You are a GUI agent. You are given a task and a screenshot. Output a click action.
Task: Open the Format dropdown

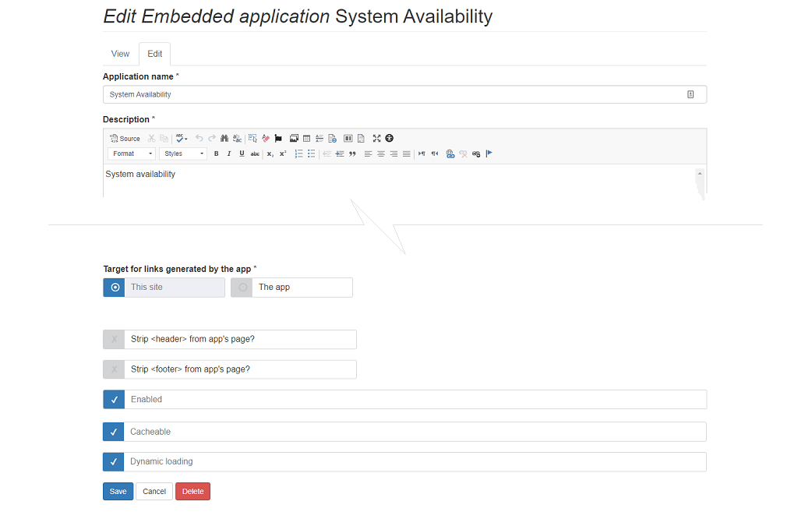point(132,154)
